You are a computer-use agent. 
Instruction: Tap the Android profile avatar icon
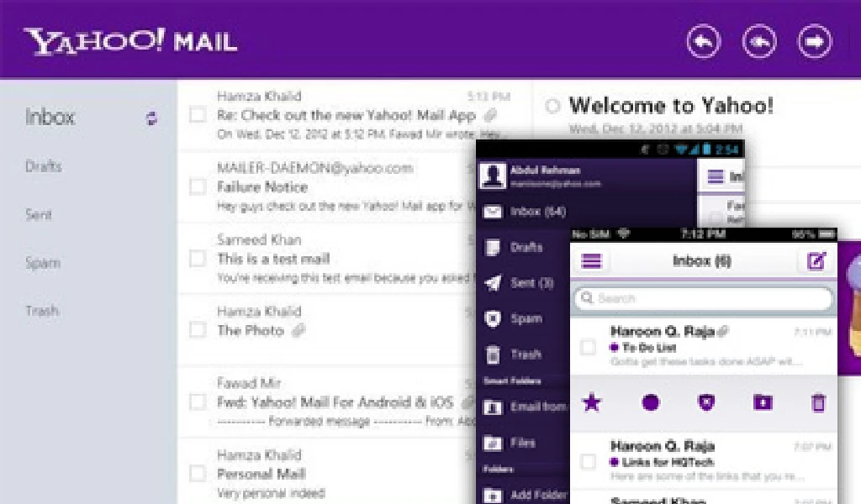pyautogui.click(x=493, y=175)
